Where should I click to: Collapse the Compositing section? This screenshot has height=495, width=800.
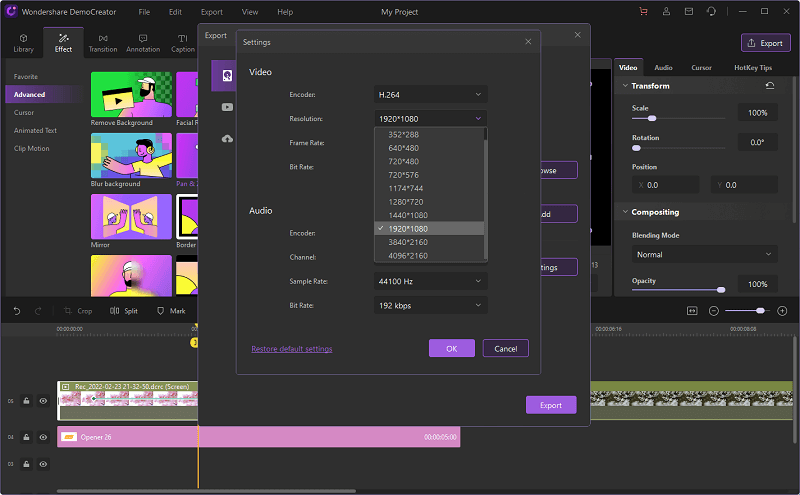[625, 212]
